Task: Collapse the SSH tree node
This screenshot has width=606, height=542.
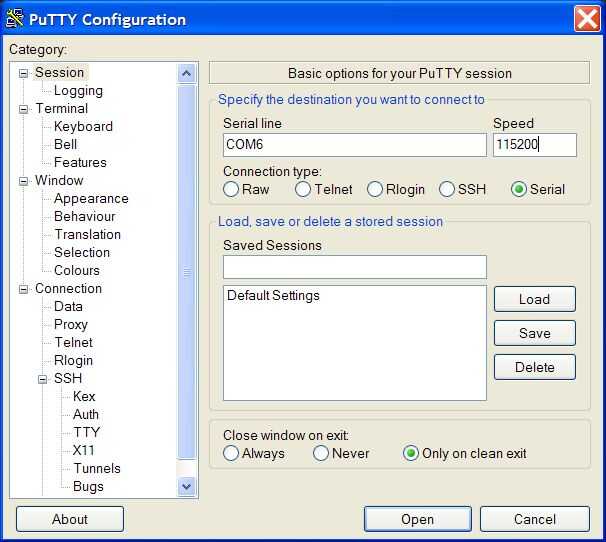Action: (x=43, y=379)
